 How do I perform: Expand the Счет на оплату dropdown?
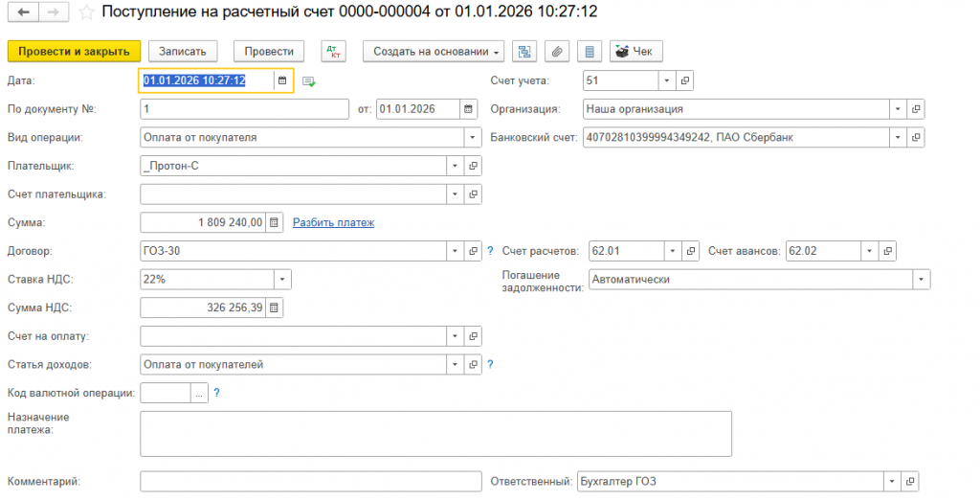(x=455, y=336)
